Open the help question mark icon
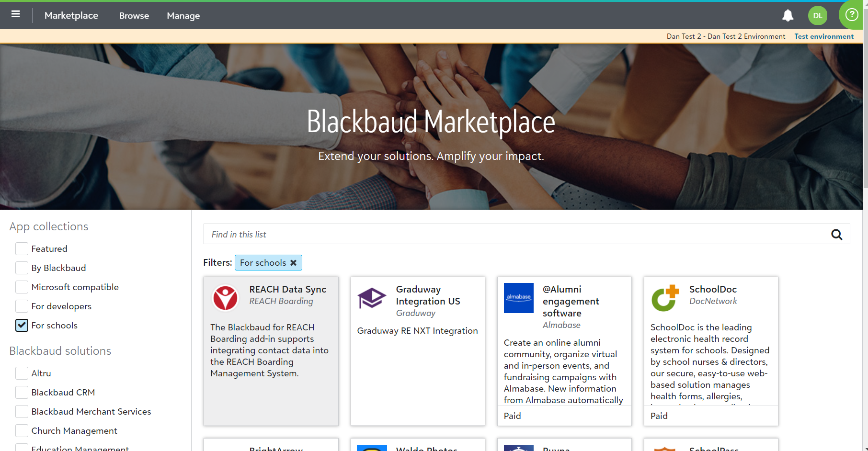868x451 pixels. (x=851, y=15)
